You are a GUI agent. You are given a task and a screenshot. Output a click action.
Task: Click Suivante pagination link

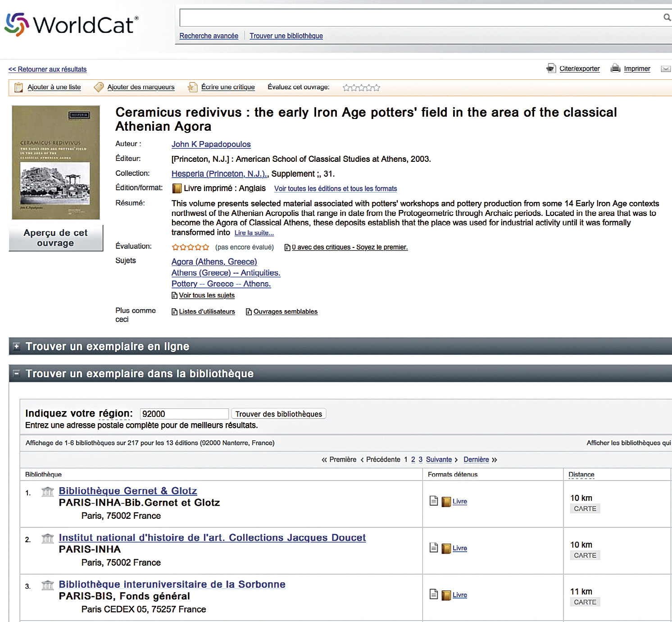tap(439, 460)
